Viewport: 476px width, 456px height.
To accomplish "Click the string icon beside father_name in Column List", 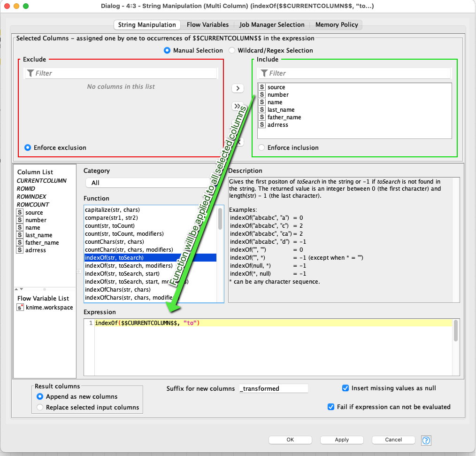I will [19, 242].
